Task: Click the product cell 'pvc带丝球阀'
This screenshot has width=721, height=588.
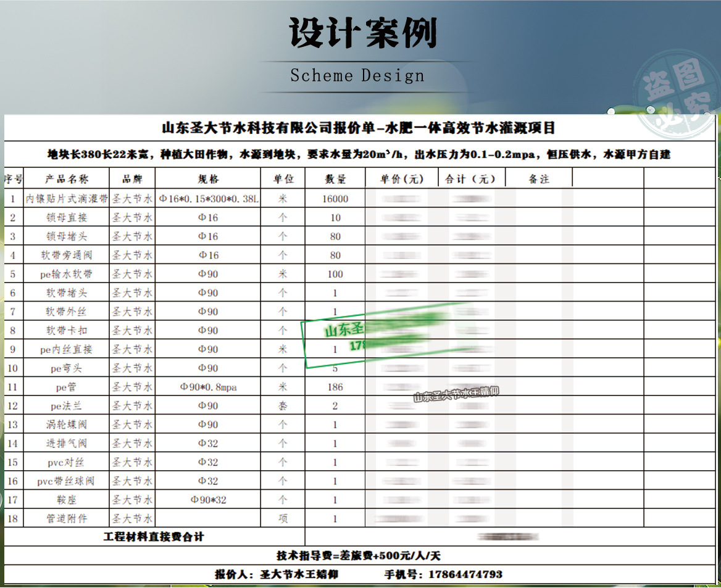Action: tap(66, 481)
